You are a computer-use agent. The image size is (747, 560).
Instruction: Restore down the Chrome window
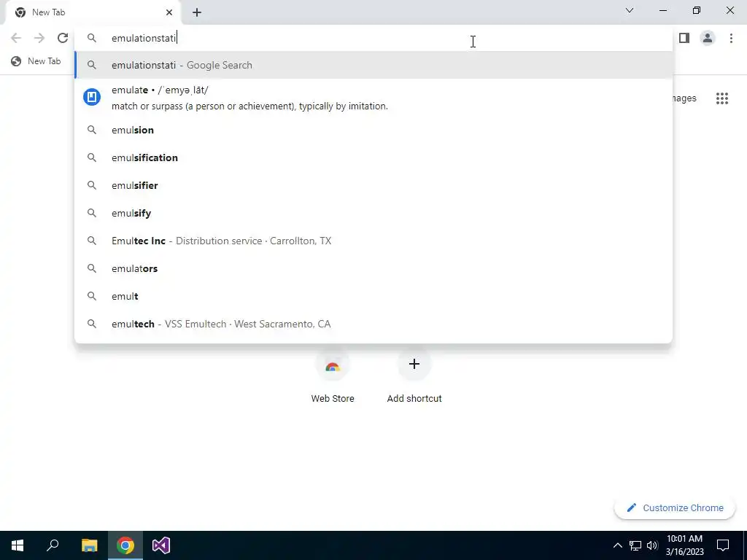pyautogui.click(x=697, y=10)
